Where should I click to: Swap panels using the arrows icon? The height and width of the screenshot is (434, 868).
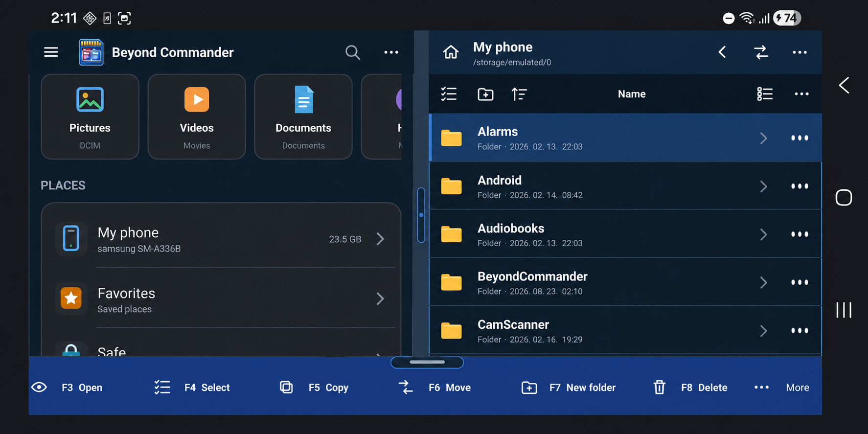coord(761,52)
